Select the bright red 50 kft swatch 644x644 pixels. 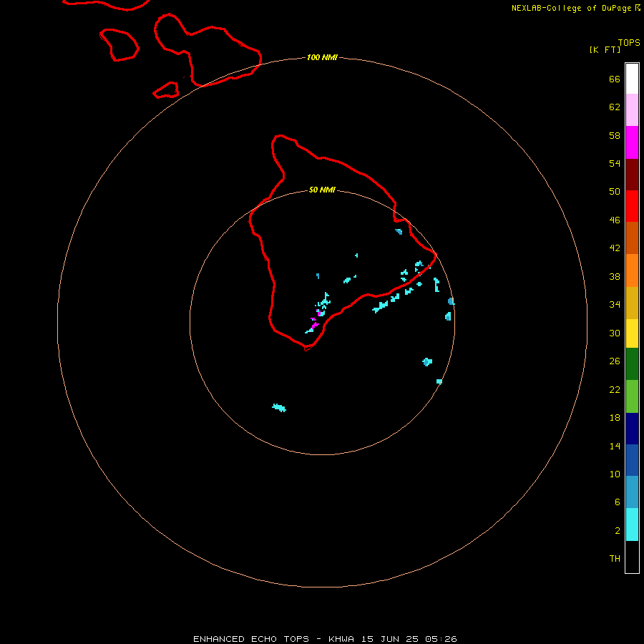tap(632, 206)
